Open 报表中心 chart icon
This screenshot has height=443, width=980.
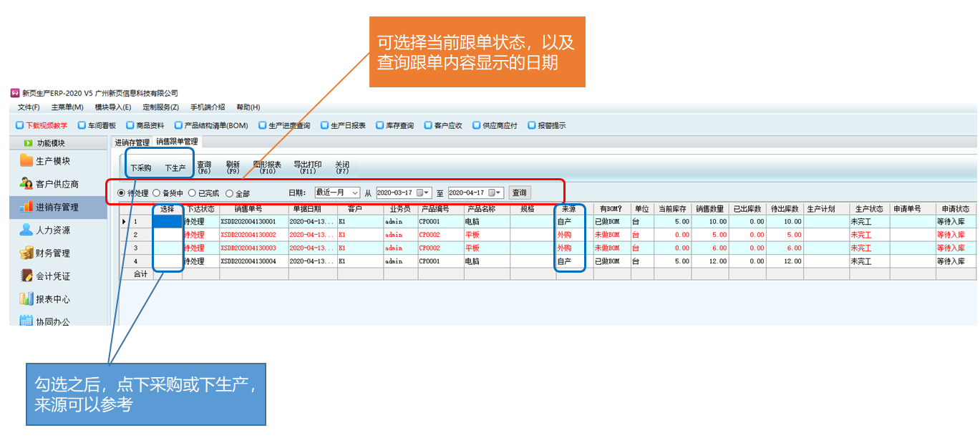(26, 299)
